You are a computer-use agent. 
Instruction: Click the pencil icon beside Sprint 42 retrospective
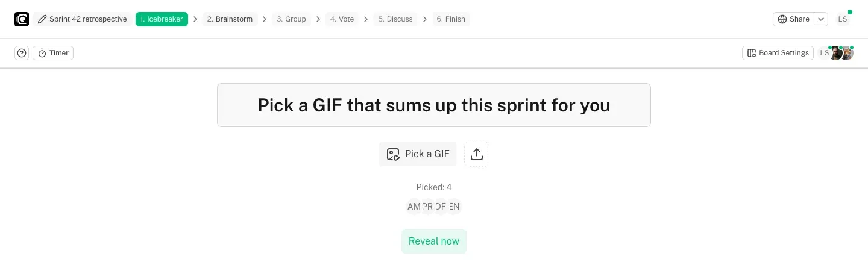point(42,19)
